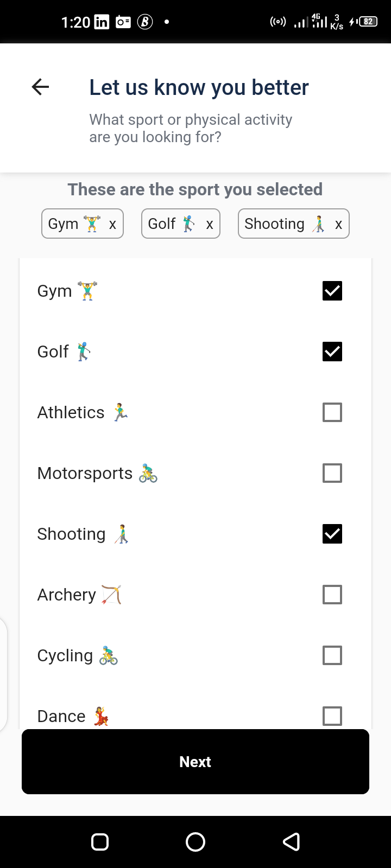The image size is (391, 868).
Task: Tick the Archery checkbox
Action: pyautogui.click(x=332, y=595)
